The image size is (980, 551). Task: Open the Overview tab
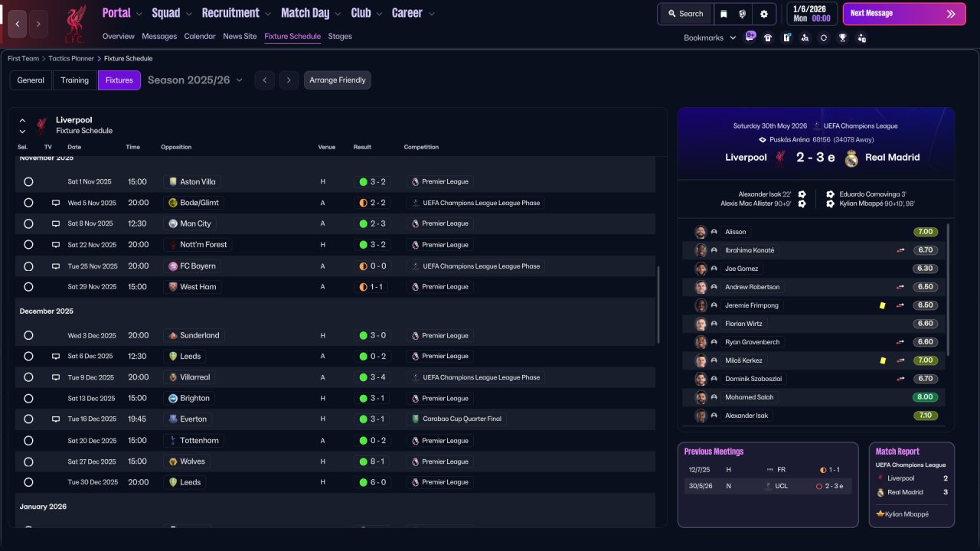118,36
